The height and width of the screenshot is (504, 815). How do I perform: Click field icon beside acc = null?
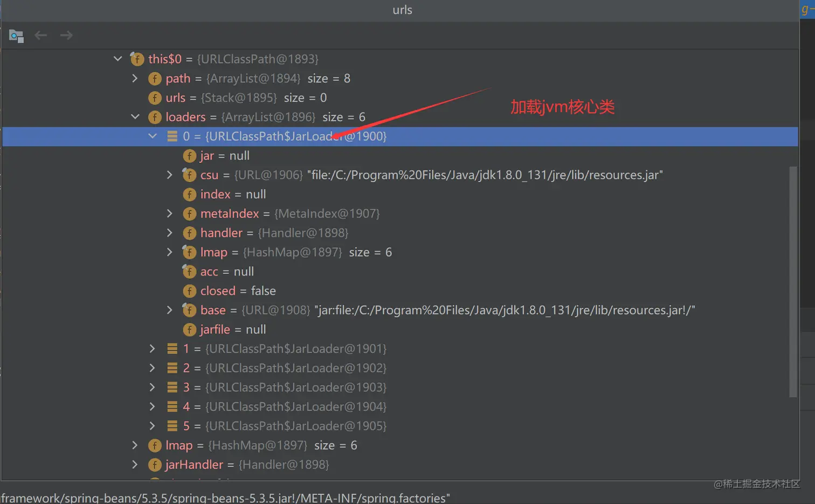[189, 271]
